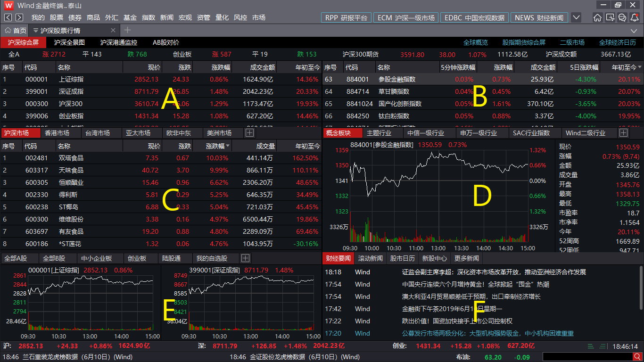Switch to 股市日历 tab
Image resolution: width=644 pixels, height=362 pixels.
tap(403, 258)
